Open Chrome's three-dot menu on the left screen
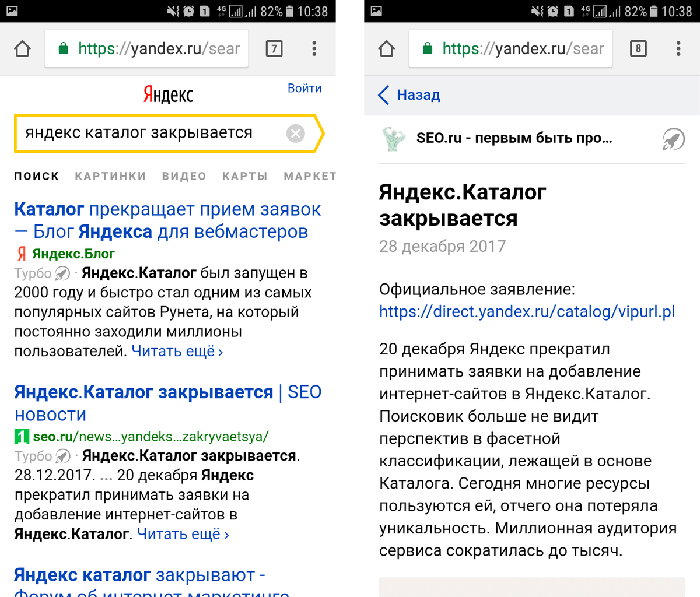Image resolution: width=700 pixels, height=597 pixels. click(x=314, y=49)
